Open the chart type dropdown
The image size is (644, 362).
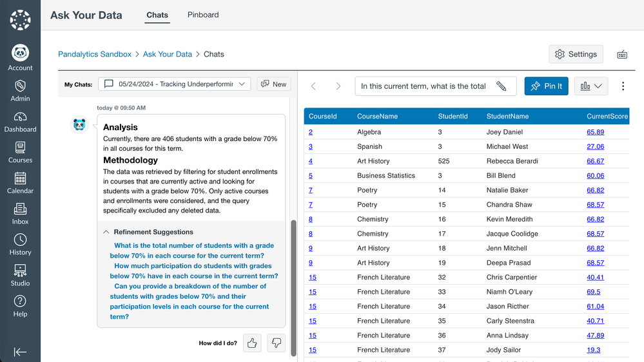[x=590, y=86]
